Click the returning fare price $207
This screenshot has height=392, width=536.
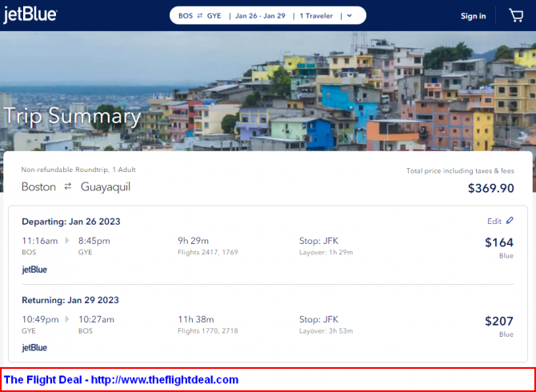point(499,321)
